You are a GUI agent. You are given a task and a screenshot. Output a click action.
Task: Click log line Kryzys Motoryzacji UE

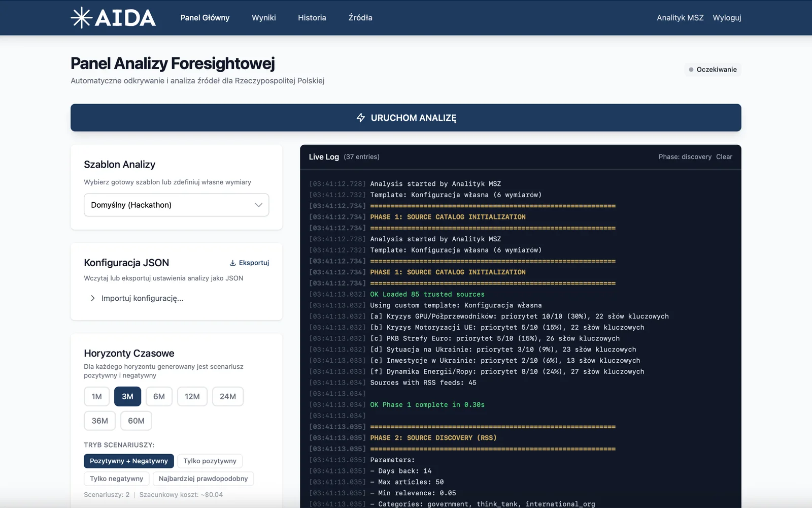pyautogui.click(x=507, y=328)
